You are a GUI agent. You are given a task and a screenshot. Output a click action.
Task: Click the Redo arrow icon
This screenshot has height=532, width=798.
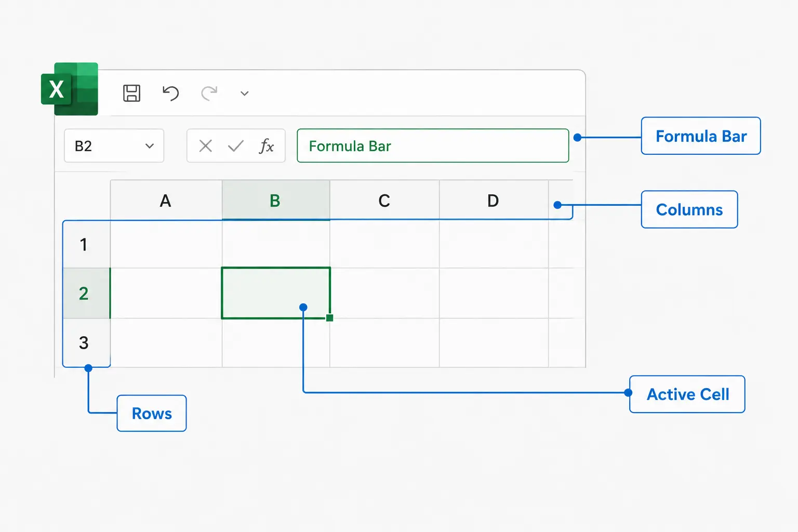coord(209,93)
